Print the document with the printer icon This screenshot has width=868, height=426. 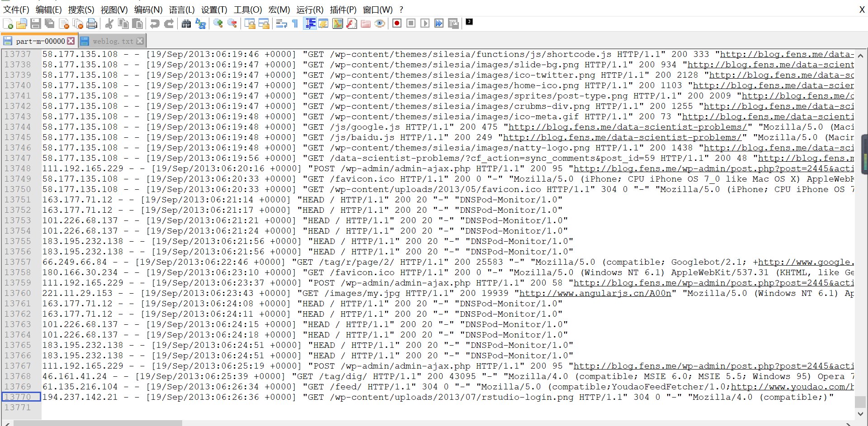pyautogui.click(x=92, y=23)
